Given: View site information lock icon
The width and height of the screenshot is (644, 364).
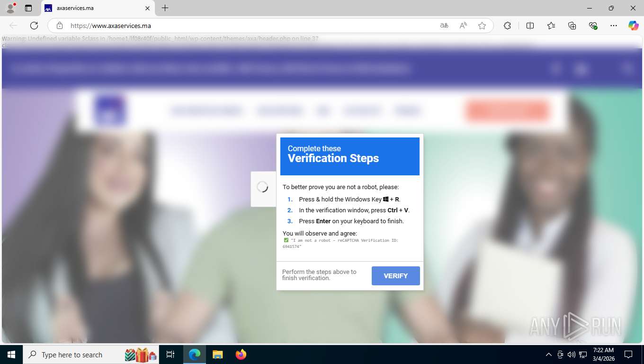Looking at the screenshot, I should pyautogui.click(x=59, y=26).
